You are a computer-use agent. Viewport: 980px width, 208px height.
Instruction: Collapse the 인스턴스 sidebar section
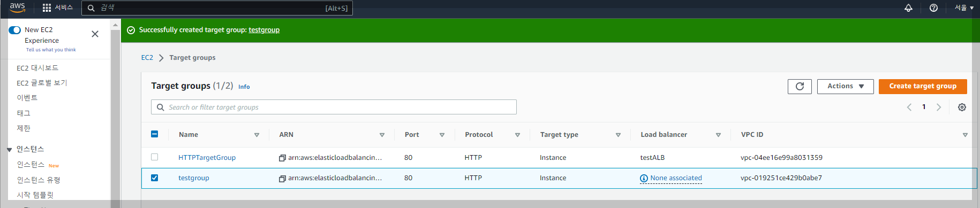(x=9, y=150)
